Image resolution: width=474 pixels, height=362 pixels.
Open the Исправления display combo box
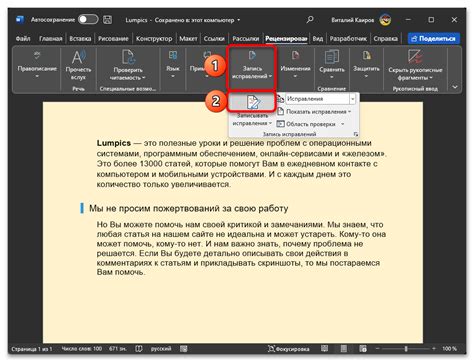coord(321,99)
